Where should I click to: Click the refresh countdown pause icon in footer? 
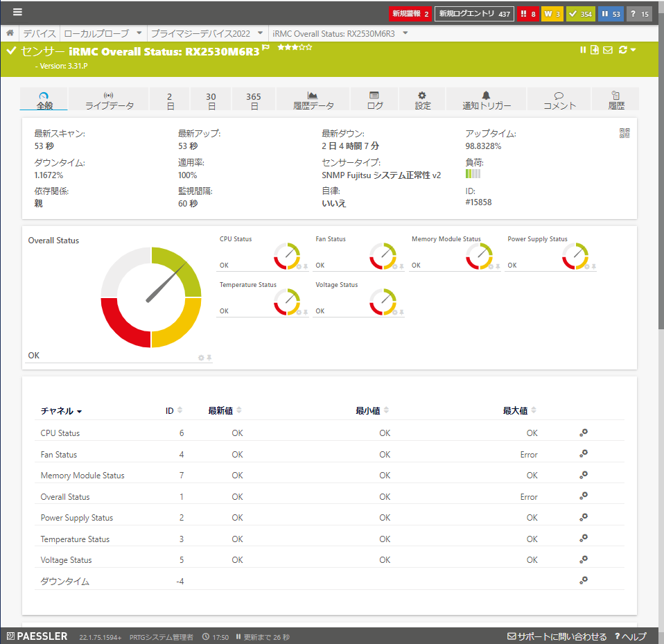[x=238, y=636]
